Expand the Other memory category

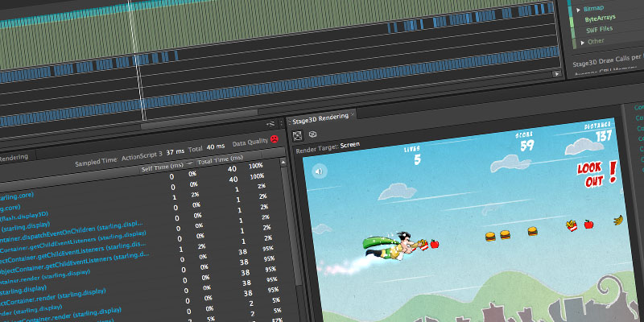pos(582,43)
